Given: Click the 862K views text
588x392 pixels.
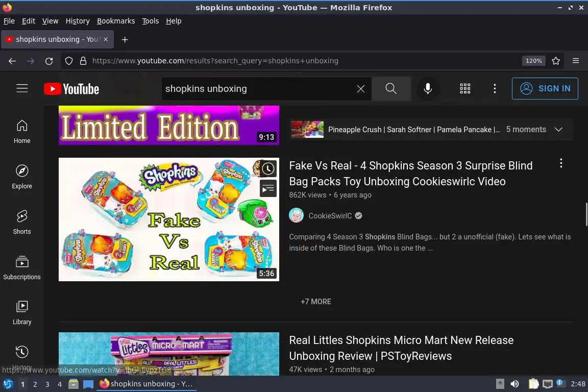Looking at the screenshot, I should click(307, 195).
